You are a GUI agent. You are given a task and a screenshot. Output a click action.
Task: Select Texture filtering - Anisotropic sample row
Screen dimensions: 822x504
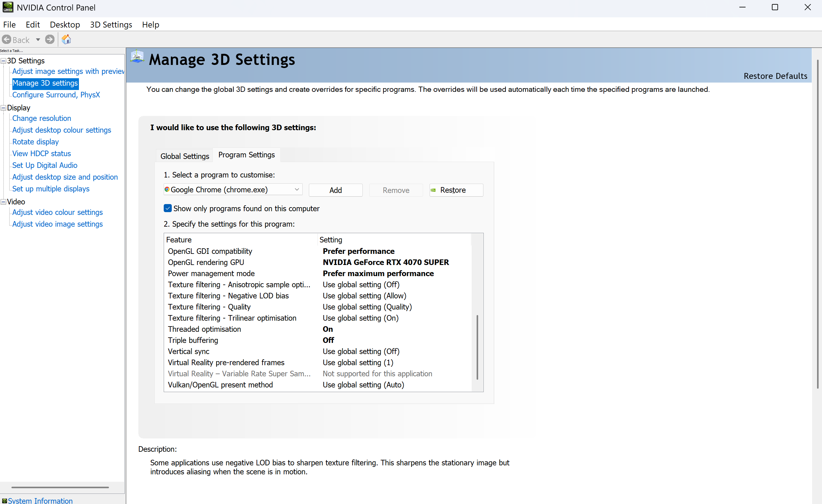[318, 285]
